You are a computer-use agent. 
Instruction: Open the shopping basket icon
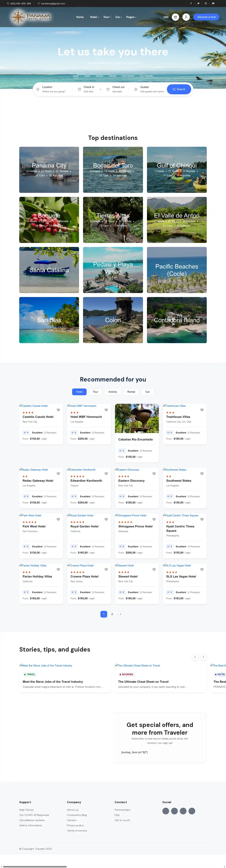(175, 17)
